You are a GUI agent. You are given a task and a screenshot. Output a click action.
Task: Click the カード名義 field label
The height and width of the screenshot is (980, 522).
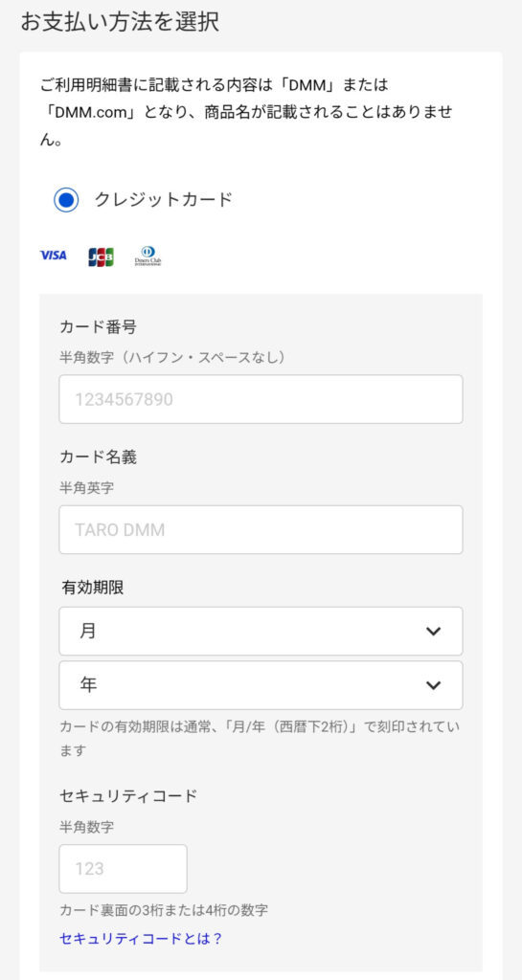click(x=98, y=457)
